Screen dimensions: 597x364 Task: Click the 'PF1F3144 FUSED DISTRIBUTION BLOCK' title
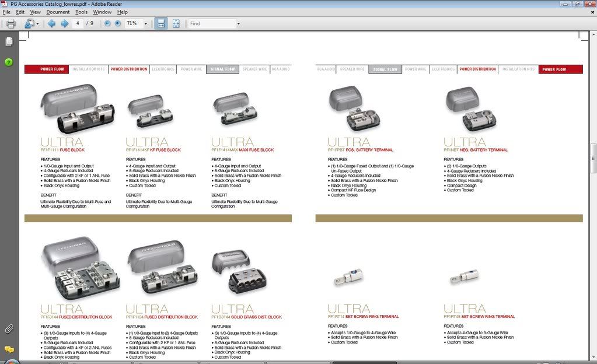[76, 317]
